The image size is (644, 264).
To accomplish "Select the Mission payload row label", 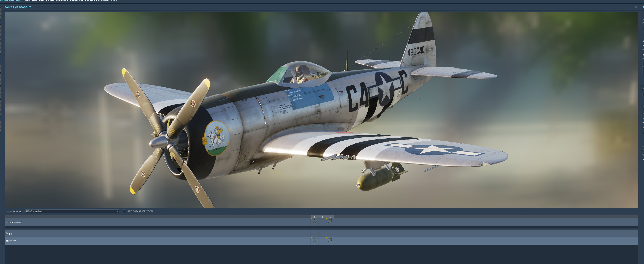I will [x=14, y=222].
